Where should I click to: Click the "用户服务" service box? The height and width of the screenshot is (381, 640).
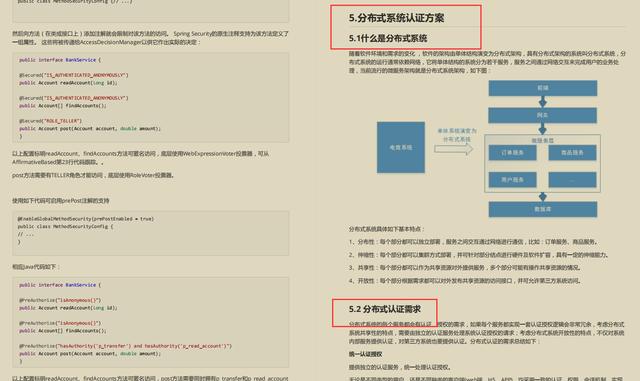[x=513, y=180]
